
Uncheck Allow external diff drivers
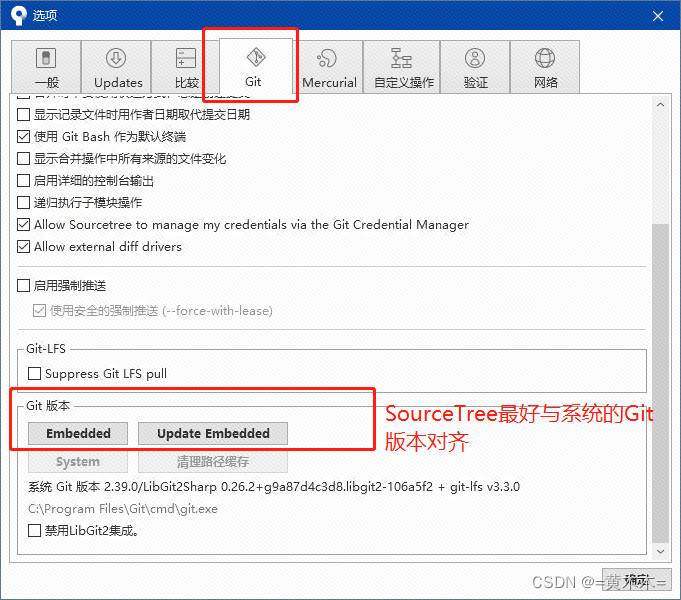[23, 247]
